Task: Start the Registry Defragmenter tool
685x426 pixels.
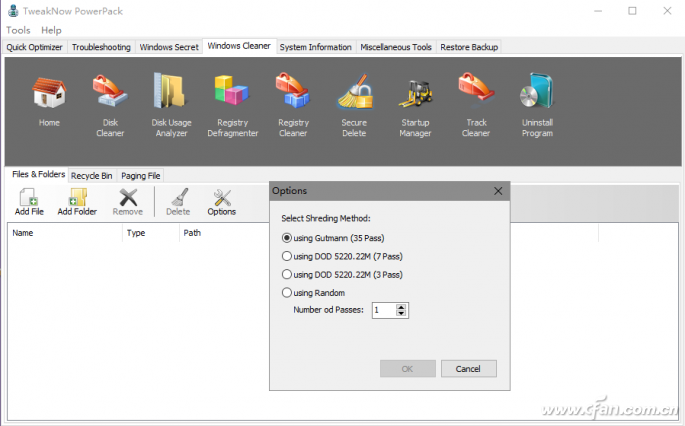Action: pos(232,106)
